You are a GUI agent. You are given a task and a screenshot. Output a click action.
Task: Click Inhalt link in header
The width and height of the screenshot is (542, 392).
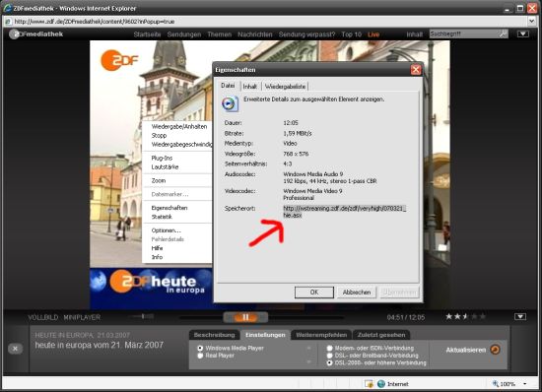pos(415,34)
